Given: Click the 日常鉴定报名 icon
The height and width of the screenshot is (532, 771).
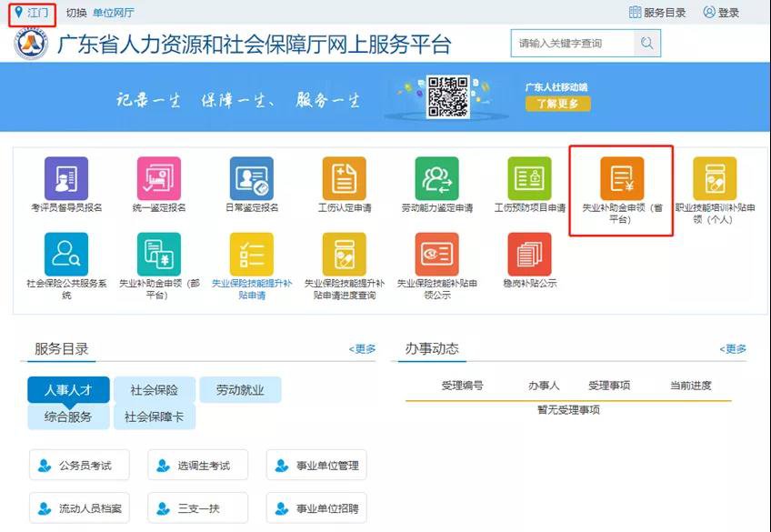Looking at the screenshot, I should (252, 179).
